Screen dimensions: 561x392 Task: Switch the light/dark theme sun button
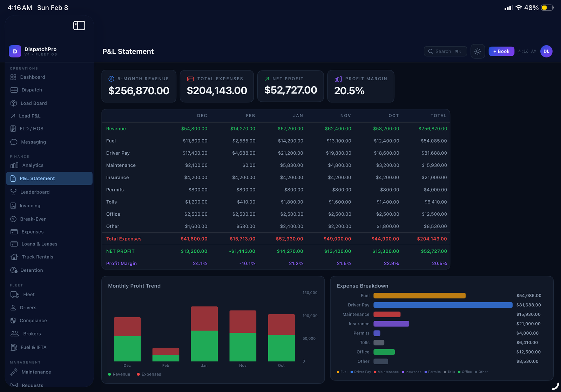click(478, 52)
